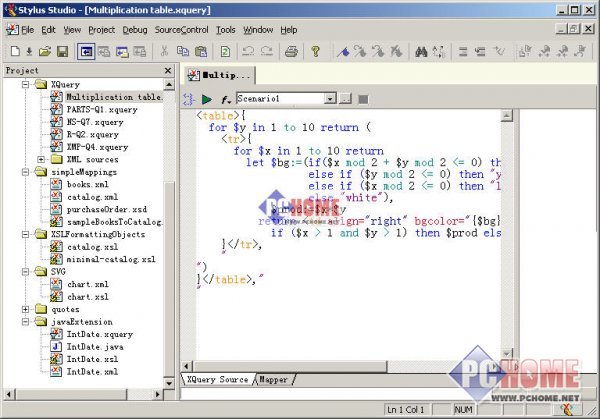Create a new document from the toolbar
This screenshot has height=419, width=600.
tap(15, 51)
